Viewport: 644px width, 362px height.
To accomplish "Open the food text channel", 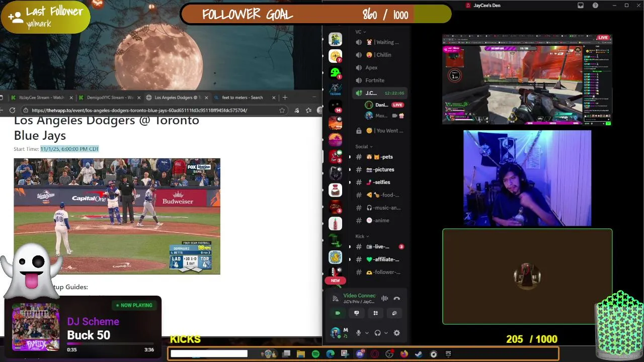I will point(378,195).
